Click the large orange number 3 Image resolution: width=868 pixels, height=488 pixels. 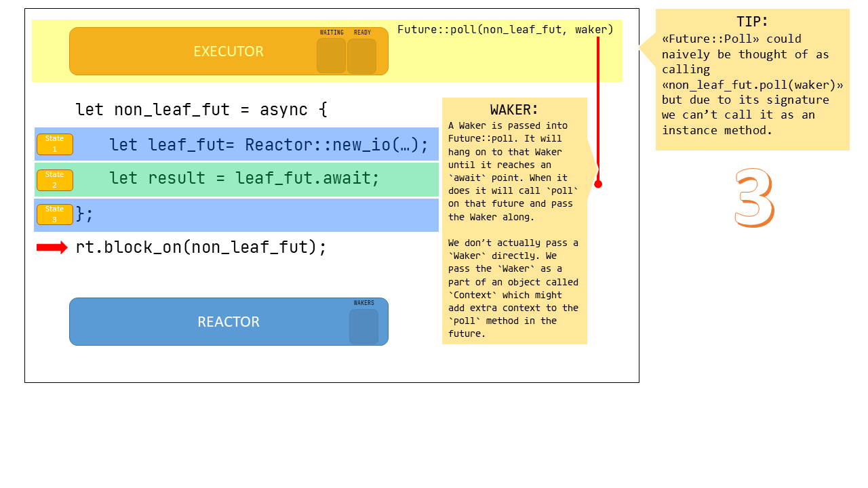754,198
